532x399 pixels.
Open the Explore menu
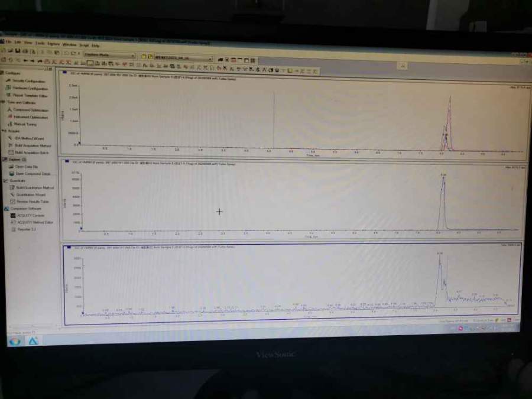[53, 44]
